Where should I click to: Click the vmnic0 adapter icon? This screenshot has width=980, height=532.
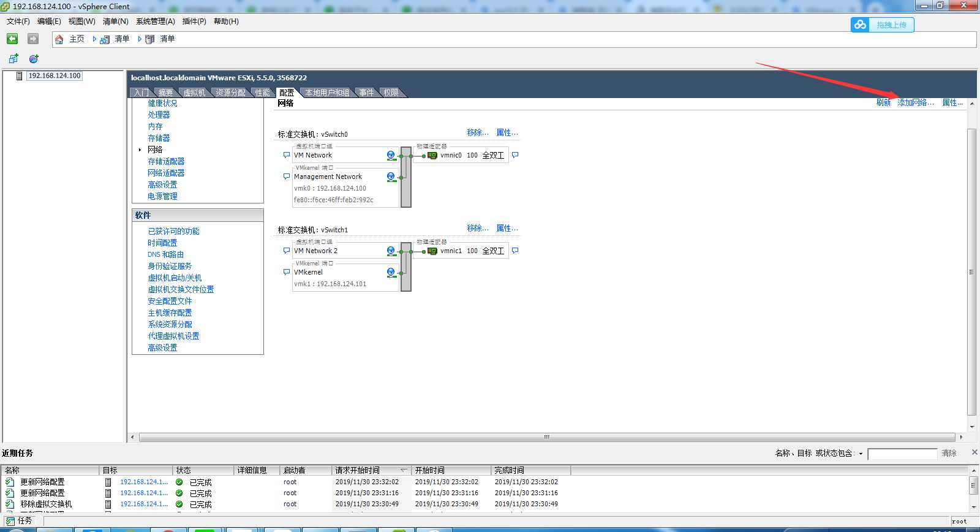(432, 156)
